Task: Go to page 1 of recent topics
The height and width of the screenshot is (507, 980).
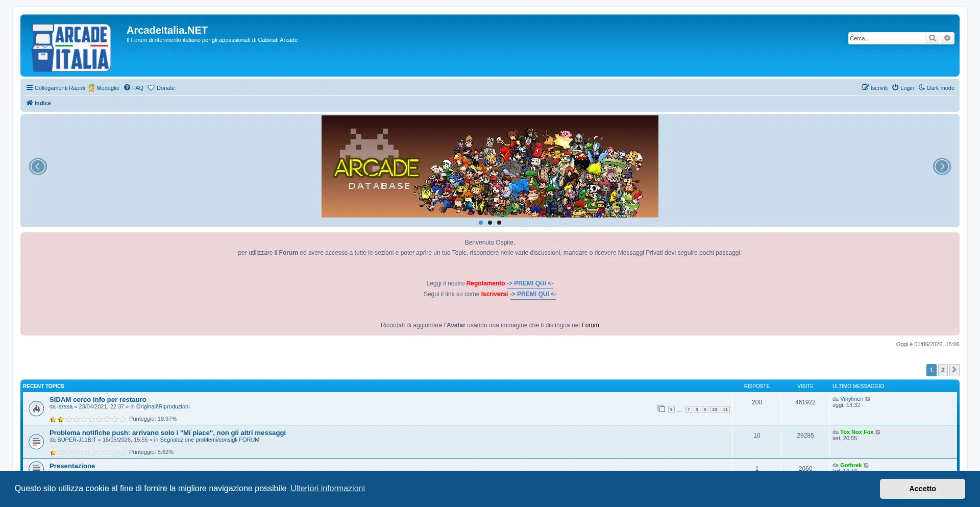Action: click(x=932, y=370)
